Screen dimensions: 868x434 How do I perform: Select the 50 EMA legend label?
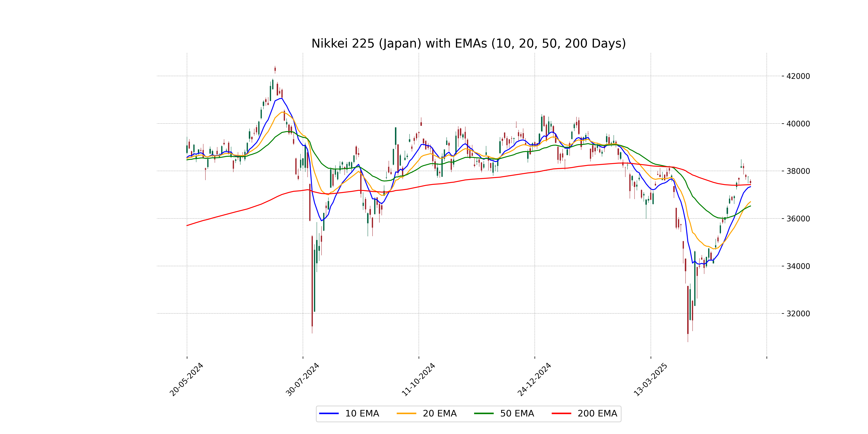(517, 413)
